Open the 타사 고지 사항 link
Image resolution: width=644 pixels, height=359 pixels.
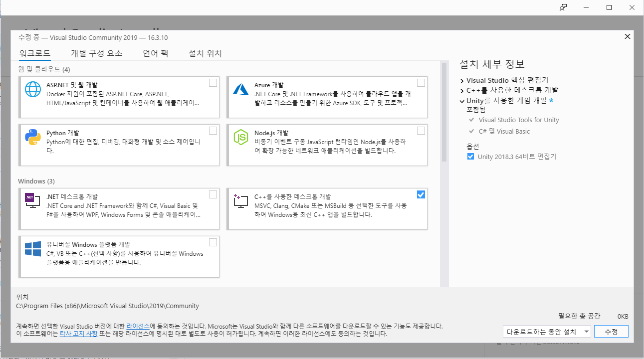pos(79,334)
